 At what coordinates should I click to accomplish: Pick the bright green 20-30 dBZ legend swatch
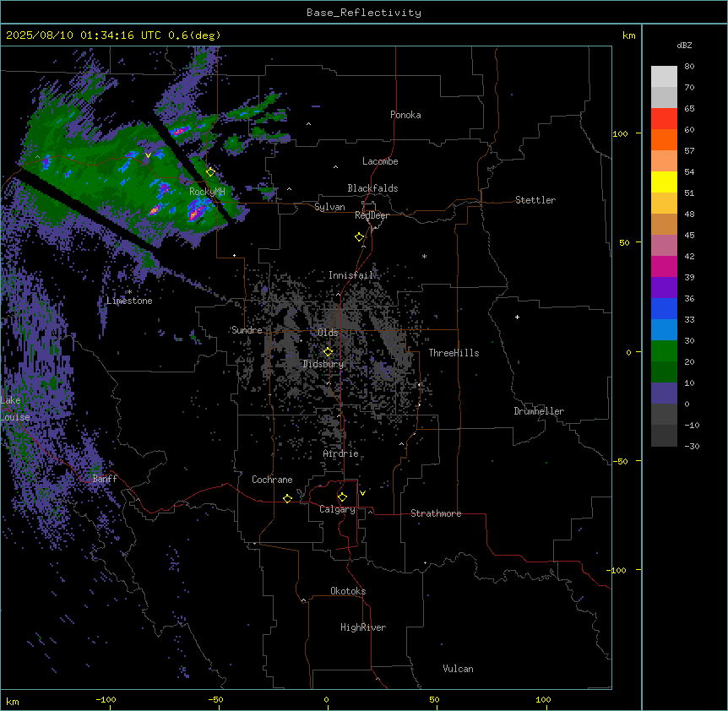tap(664, 351)
